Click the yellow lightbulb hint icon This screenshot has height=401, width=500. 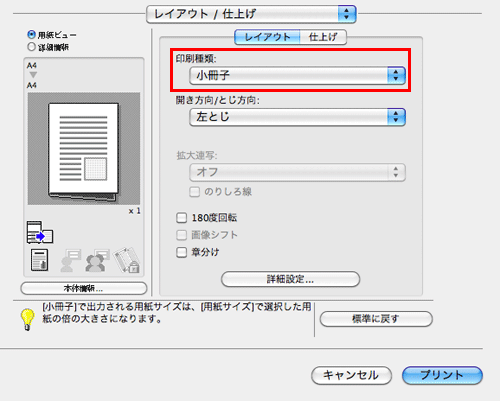28,319
